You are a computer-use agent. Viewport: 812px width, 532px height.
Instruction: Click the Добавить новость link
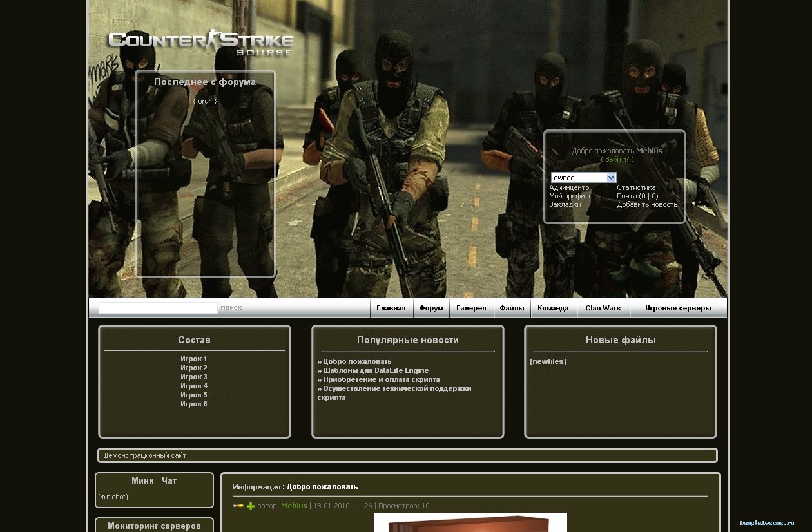coord(647,204)
